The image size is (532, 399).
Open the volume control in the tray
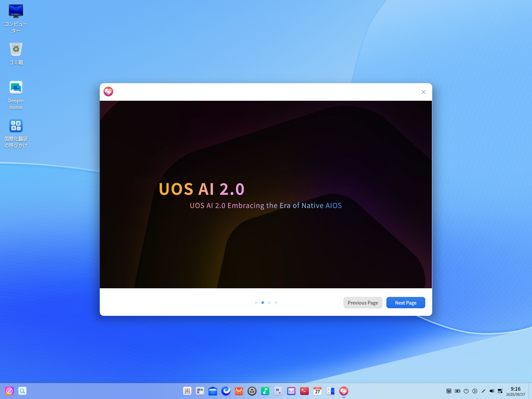[x=492, y=391]
